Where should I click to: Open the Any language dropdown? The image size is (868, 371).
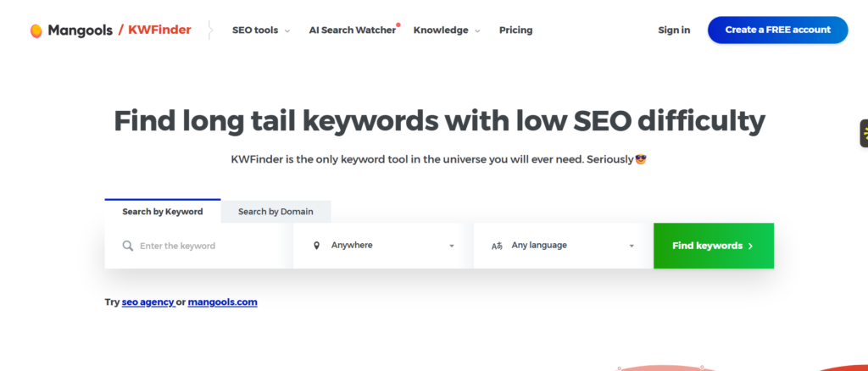(x=564, y=246)
